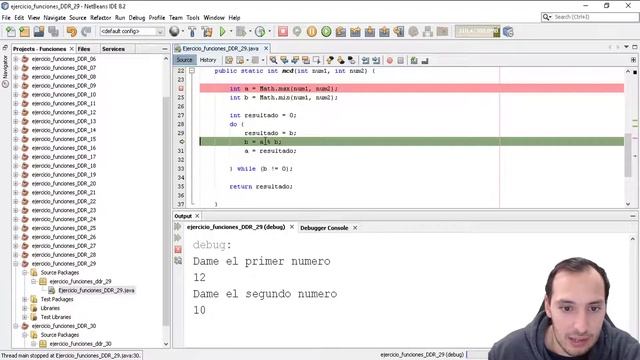Screen dimensions: 640x360
Task: Click the Projects tree vertical scrollbar
Action: pos(166,210)
